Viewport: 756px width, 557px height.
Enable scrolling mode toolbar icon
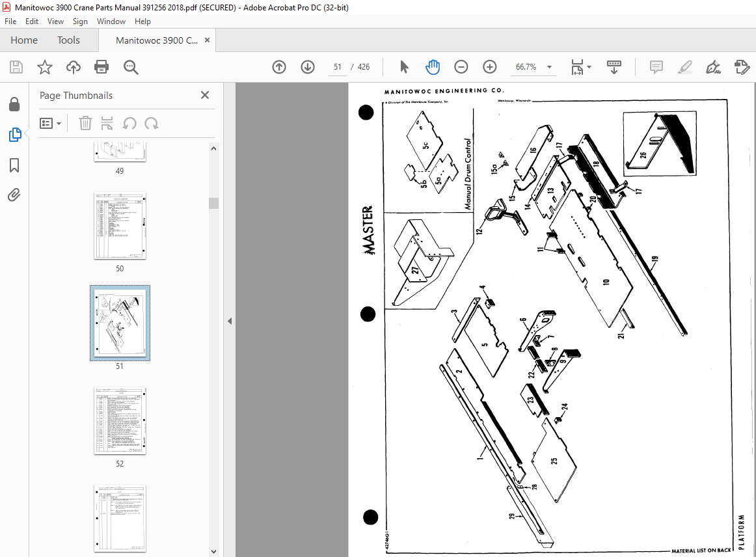pyautogui.click(x=614, y=67)
